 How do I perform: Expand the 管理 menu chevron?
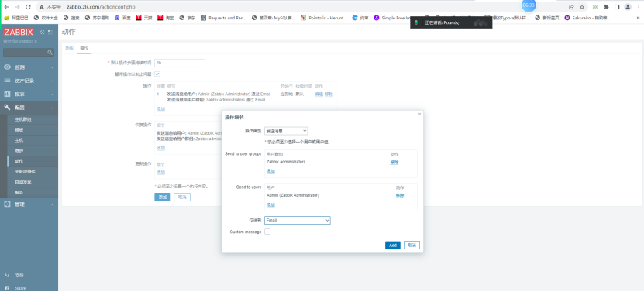(53, 204)
